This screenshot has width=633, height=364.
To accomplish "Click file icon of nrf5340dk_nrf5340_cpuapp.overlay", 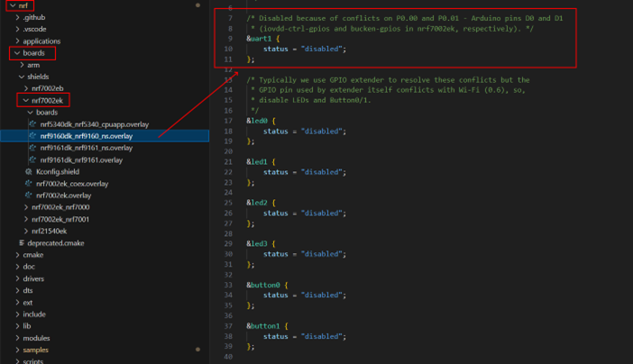I will click(32, 124).
